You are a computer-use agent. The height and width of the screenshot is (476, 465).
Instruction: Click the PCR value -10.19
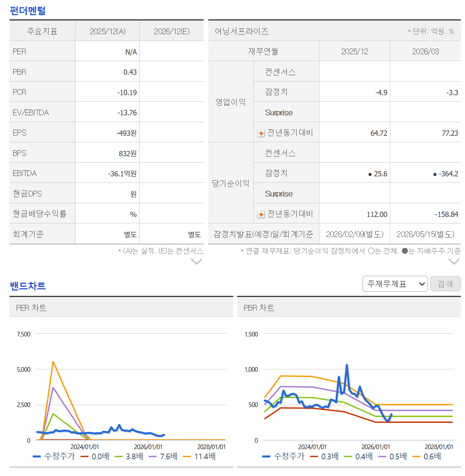pyautogui.click(x=127, y=93)
